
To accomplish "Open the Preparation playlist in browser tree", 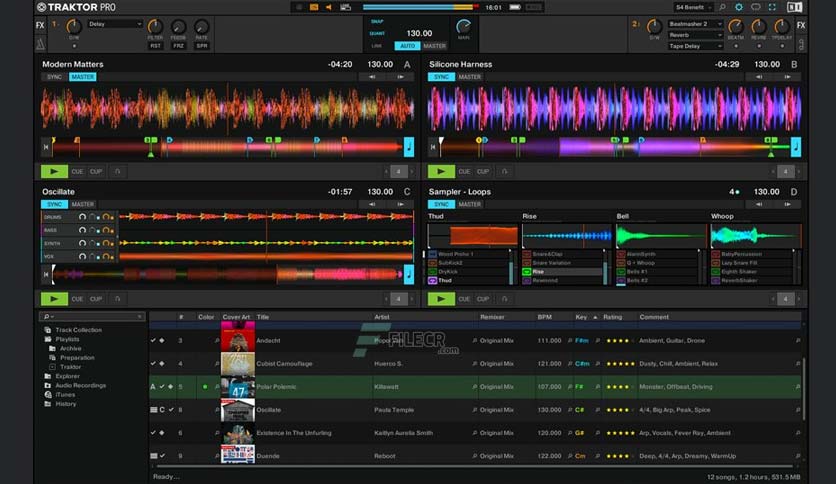I will [77, 358].
